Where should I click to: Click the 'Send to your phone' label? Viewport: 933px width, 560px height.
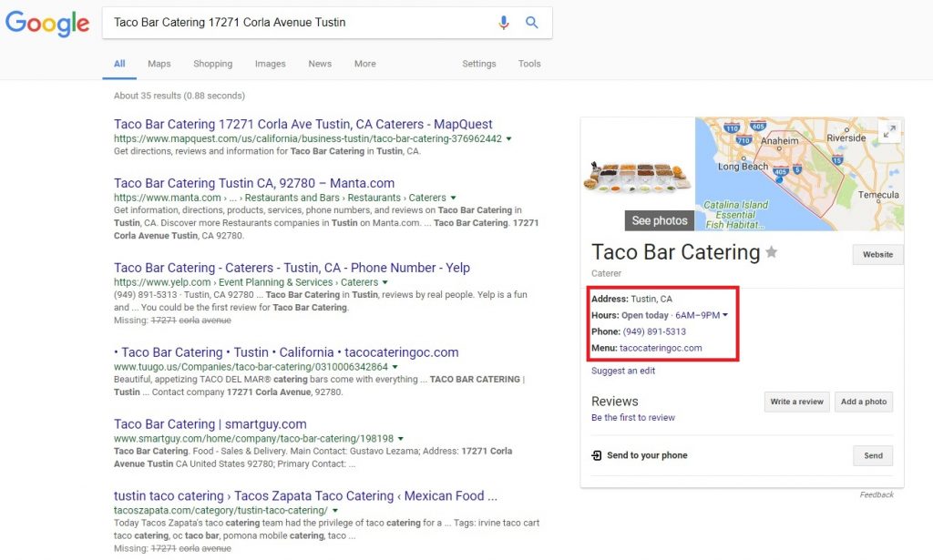pyautogui.click(x=647, y=455)
